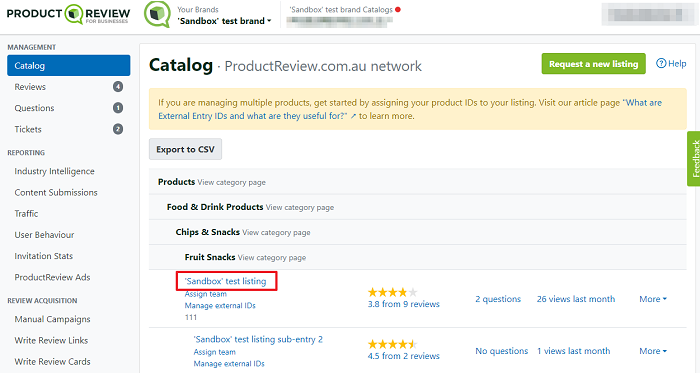Open the 'Sandbox' test brand dropdown
Viewport: 700px width, 373px height.
(x=224, y=21)
